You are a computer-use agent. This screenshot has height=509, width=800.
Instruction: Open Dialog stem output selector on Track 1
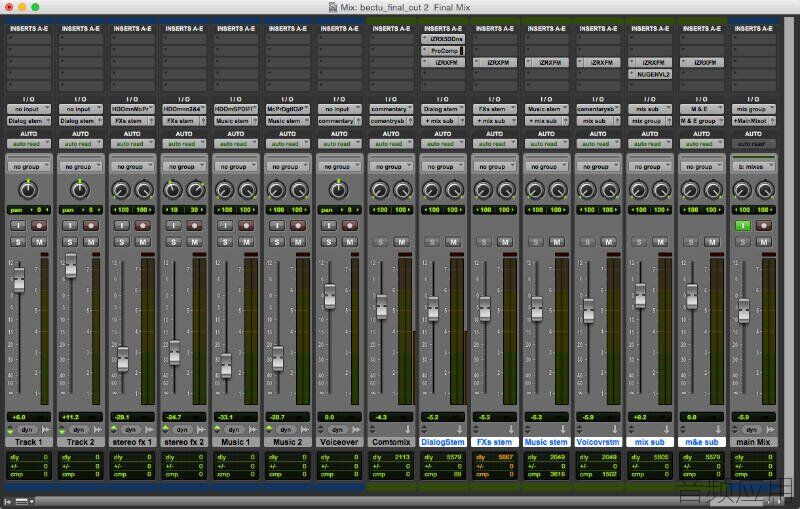pyautogui.click(x=29, y=121)
